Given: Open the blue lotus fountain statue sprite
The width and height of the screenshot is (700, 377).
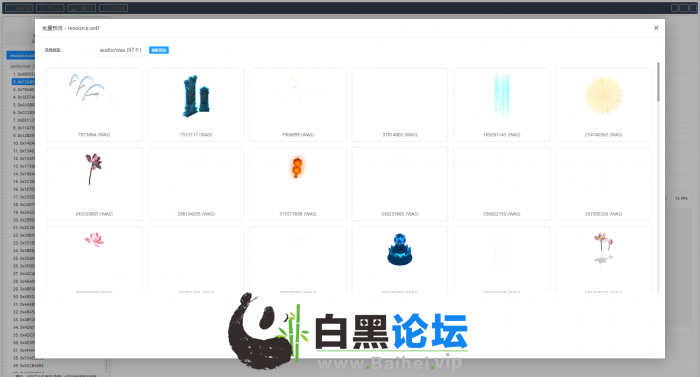Looking at the screenshot, I should [400, 260].
